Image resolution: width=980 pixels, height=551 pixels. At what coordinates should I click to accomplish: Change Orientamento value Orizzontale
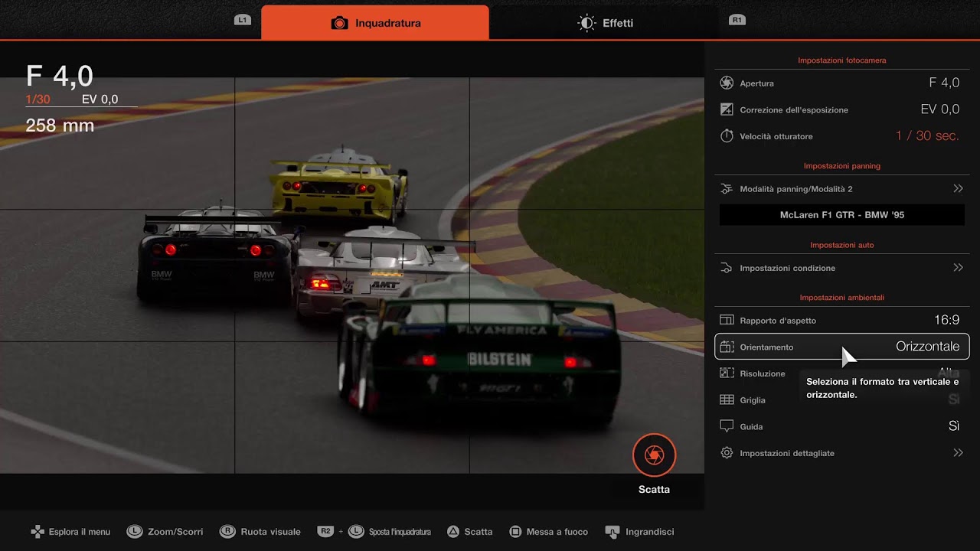point(927,347)
